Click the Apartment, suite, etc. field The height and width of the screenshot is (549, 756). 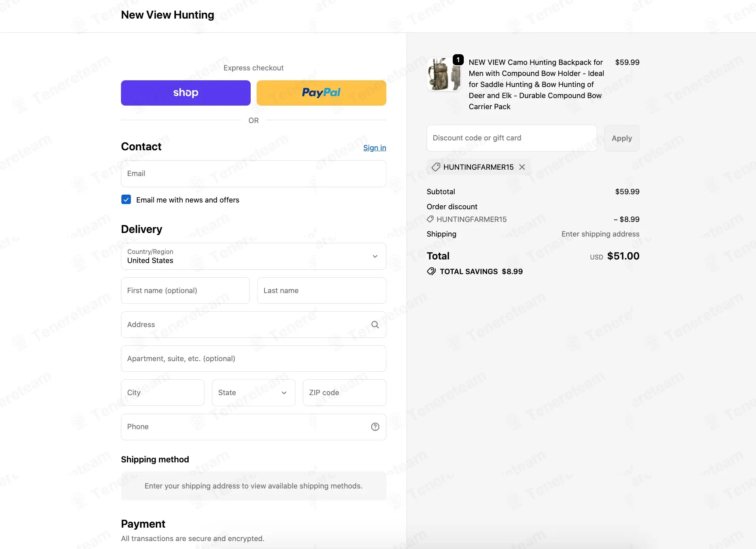click(253, 359)
